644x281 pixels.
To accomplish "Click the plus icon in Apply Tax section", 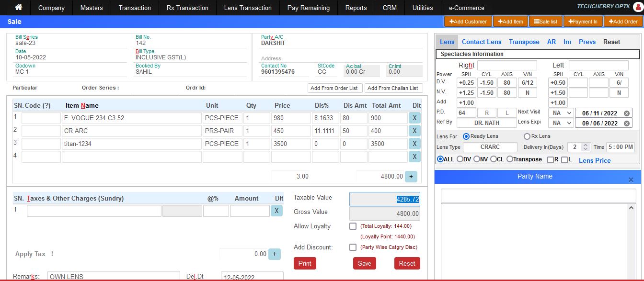I will tap(274, 254).
